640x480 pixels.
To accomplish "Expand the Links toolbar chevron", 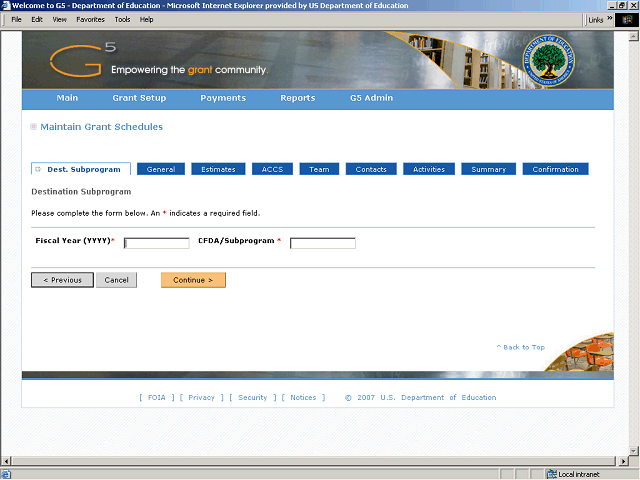I will pyautogui.click(x=609, y=18).
